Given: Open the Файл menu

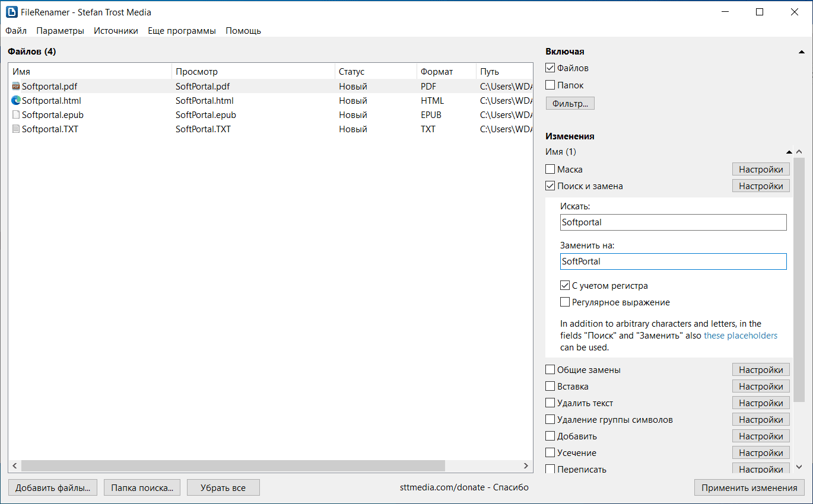Looking at the screenshot, I should pos(16,31).
